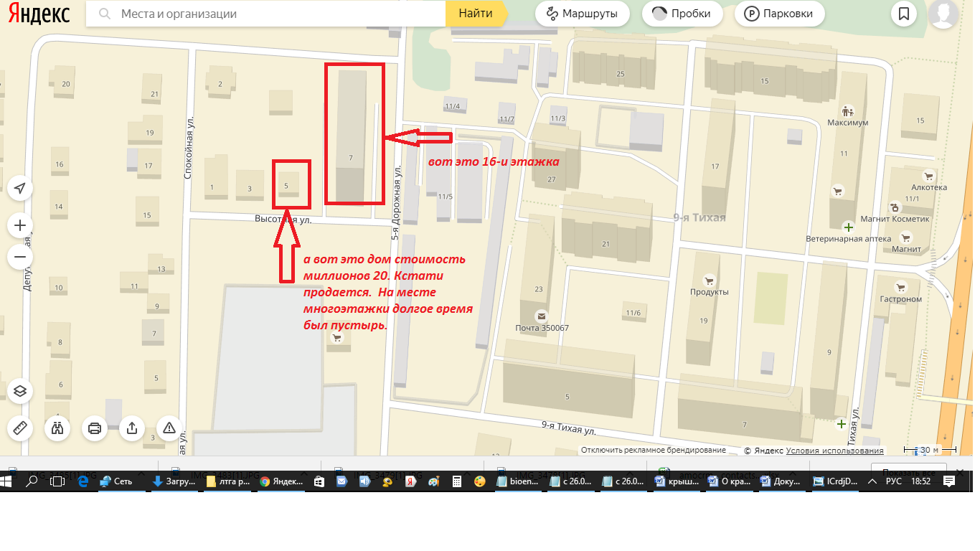980x551 pixels.
Task: Zoom out with the minus button
Action: pos(20,257)
